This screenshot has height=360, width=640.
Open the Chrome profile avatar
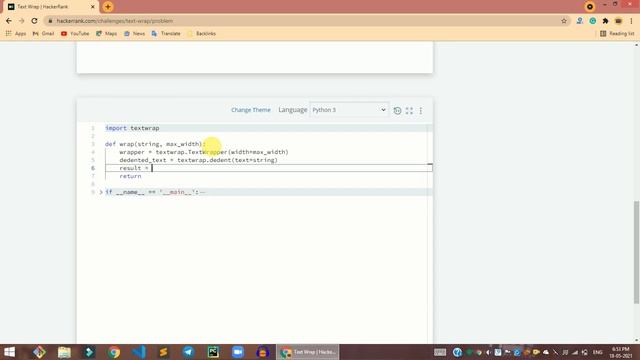[618, 21]
